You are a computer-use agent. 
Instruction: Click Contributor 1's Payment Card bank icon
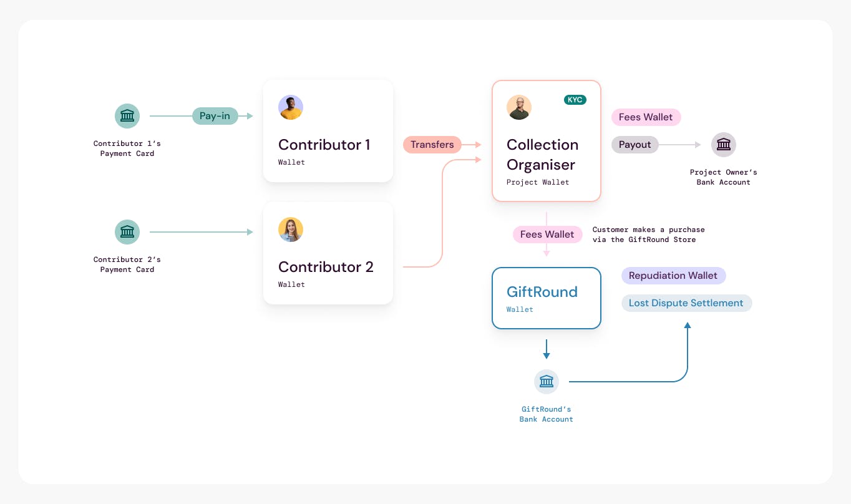pos(127,116)
